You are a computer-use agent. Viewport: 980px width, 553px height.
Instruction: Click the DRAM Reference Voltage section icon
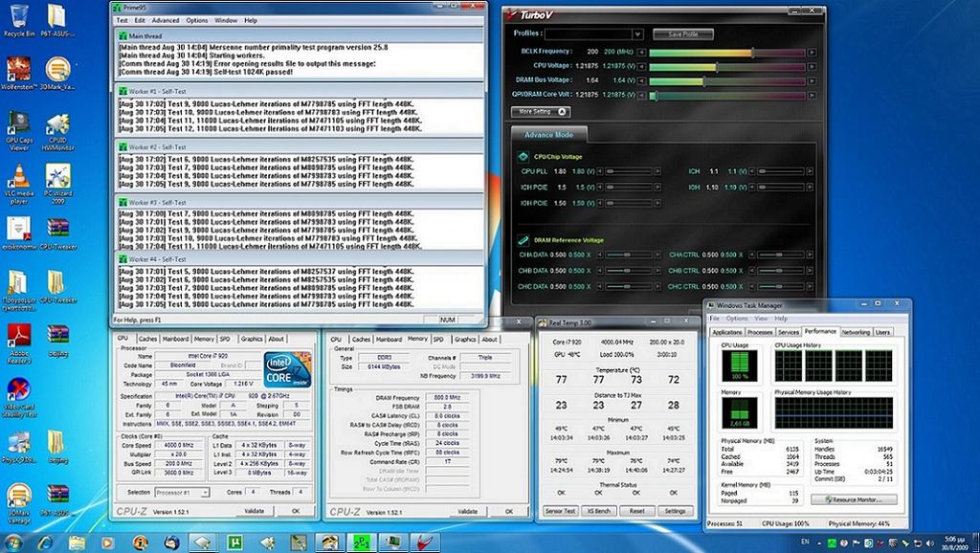tap(523, 240)
